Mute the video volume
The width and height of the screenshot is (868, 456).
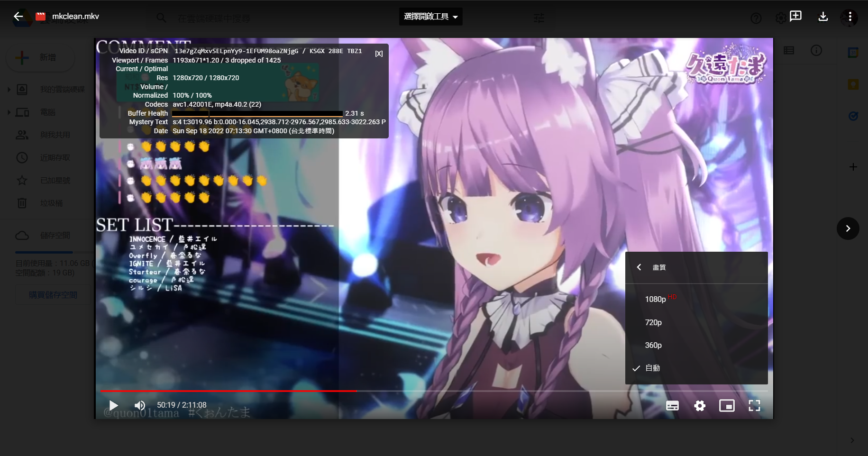140,405
